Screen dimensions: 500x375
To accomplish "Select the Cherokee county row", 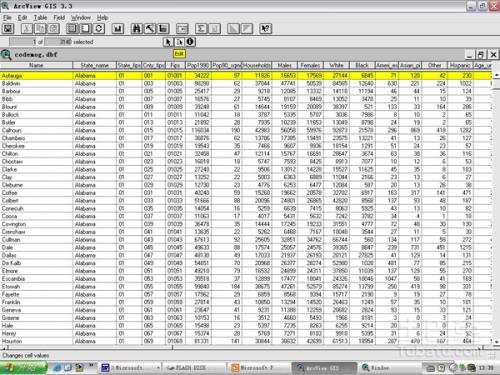I will [246, 146].
